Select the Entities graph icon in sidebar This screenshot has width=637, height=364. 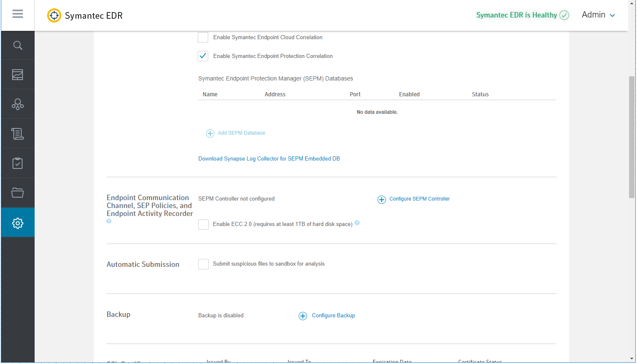(x=18, y=104)
